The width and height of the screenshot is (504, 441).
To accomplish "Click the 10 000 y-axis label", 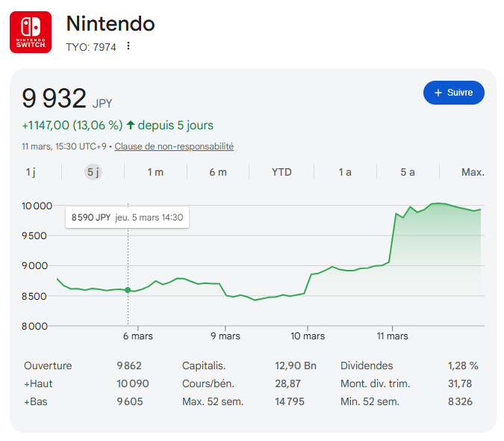I will pos(37,206).
